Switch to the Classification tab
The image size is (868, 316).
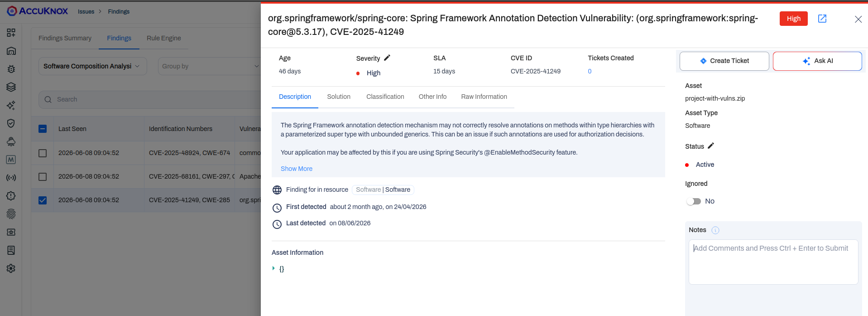(x=385, y=97)
